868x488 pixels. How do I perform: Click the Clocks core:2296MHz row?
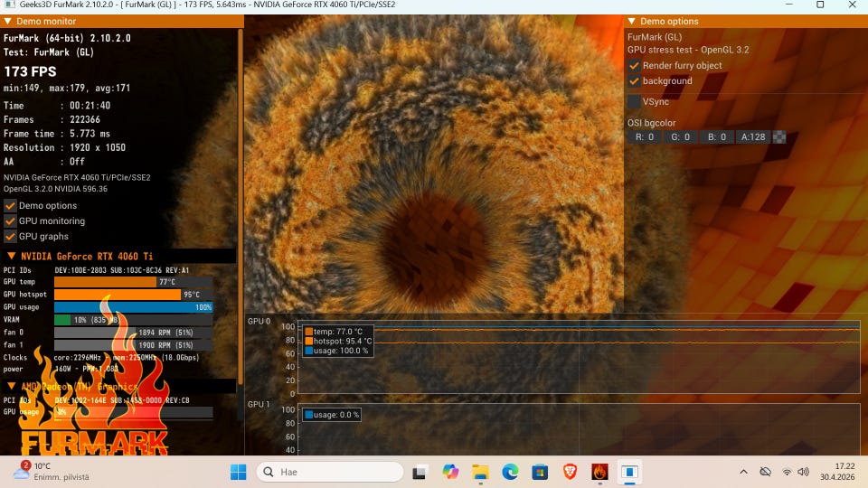pyautogui.click(x=101, y=358)
